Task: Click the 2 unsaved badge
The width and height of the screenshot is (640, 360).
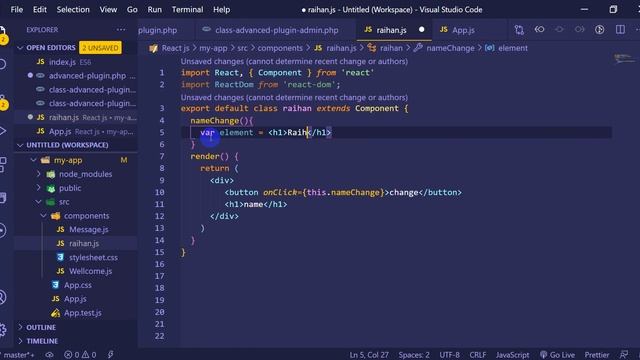Action: 100,48
